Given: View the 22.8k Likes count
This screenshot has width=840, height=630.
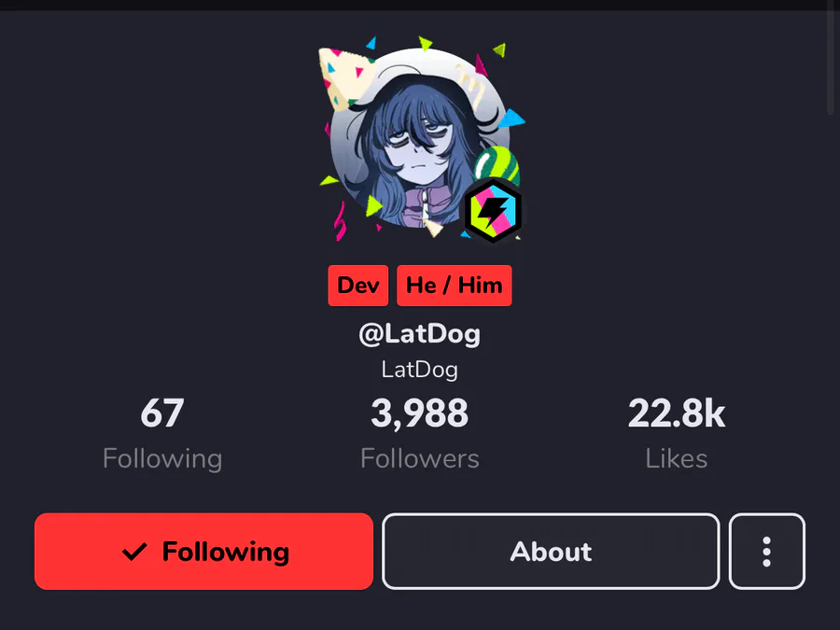Looking at the screenshot, I should coord(677,413).
